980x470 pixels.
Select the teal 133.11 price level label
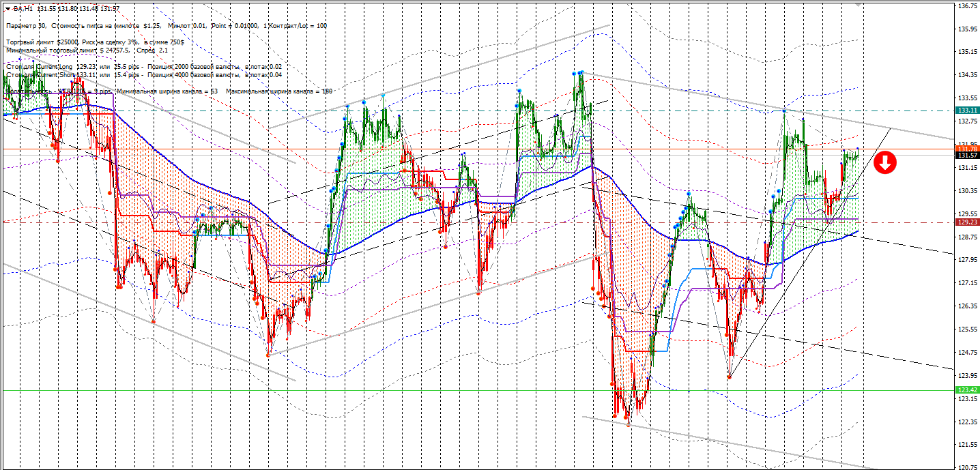pos(967,110)
